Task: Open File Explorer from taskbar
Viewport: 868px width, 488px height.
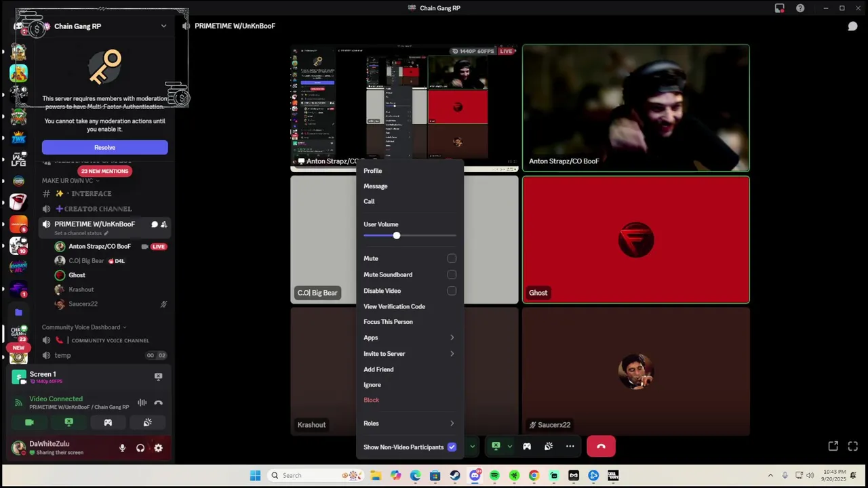Action: [x=375, y=476]
